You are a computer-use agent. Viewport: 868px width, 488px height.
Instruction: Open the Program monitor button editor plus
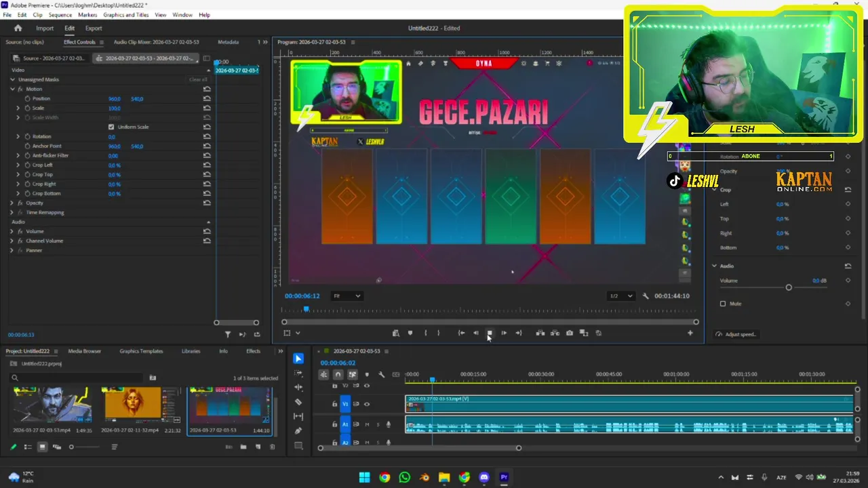coord(690,333)
